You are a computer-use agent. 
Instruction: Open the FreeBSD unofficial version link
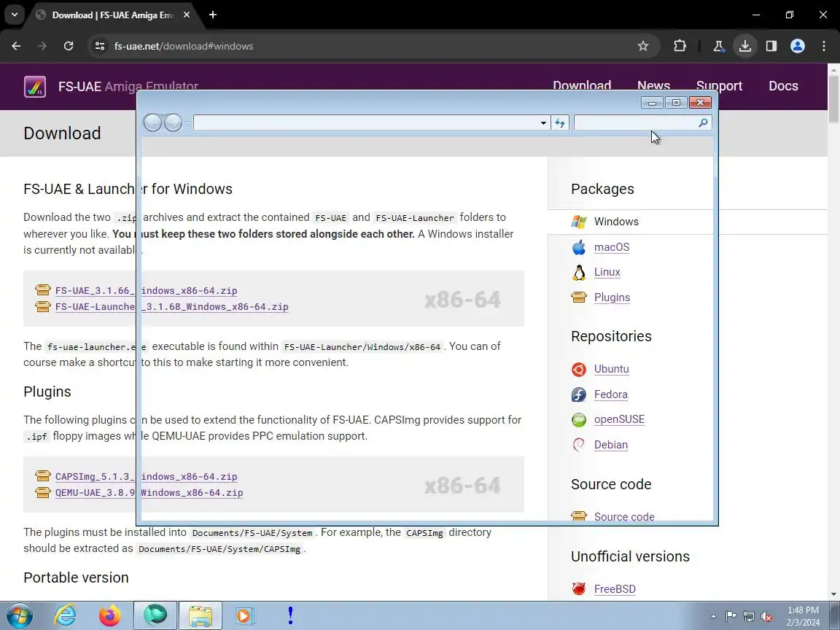point(615,589)
